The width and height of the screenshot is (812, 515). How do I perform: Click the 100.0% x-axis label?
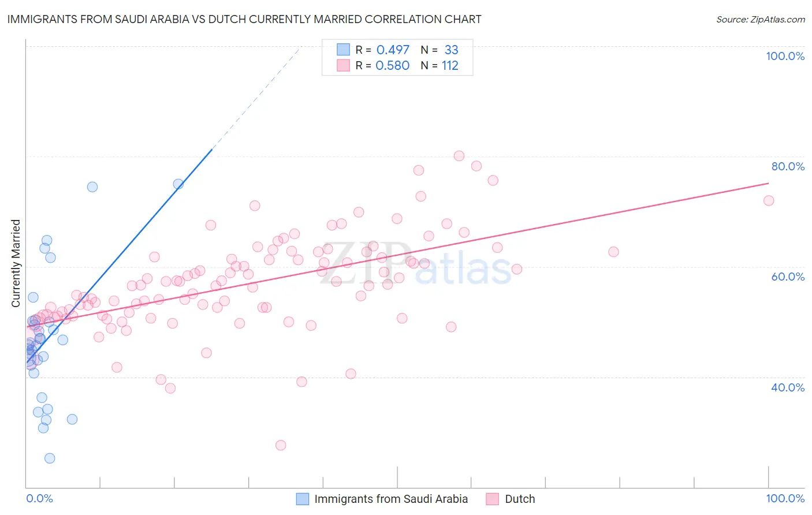[x=785, y=498]
